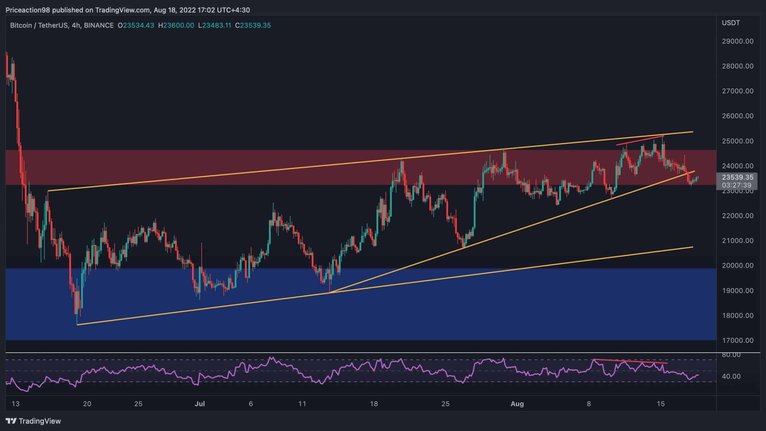Select the purple RSI indicator line

352,372
